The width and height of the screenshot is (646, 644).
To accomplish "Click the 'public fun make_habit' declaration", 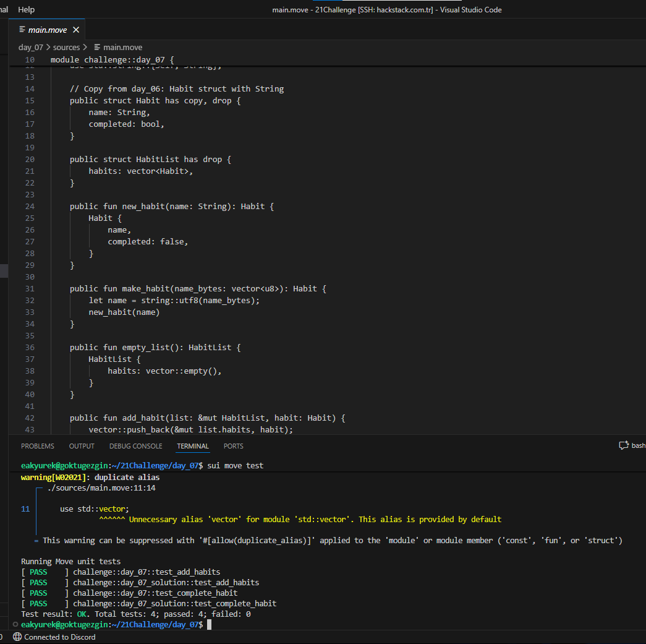I will tap(198, 289).
